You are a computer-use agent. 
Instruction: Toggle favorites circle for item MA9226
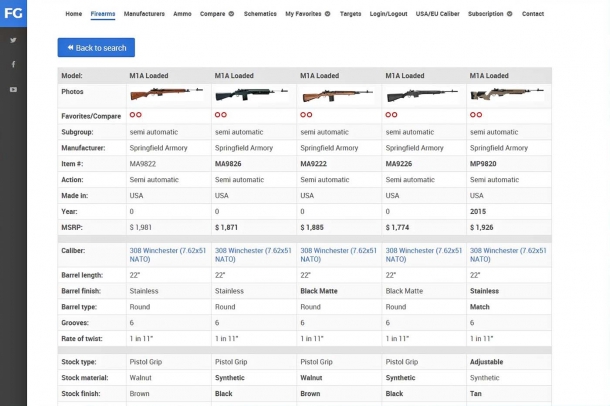pyautogui.click(x=388, y=115)
